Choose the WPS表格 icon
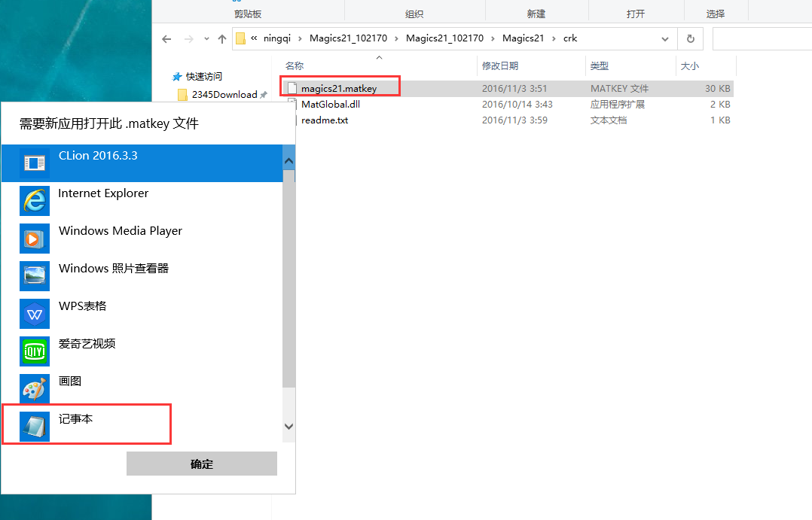The height and width of the screenshot is (520, 812). (35, 314)
